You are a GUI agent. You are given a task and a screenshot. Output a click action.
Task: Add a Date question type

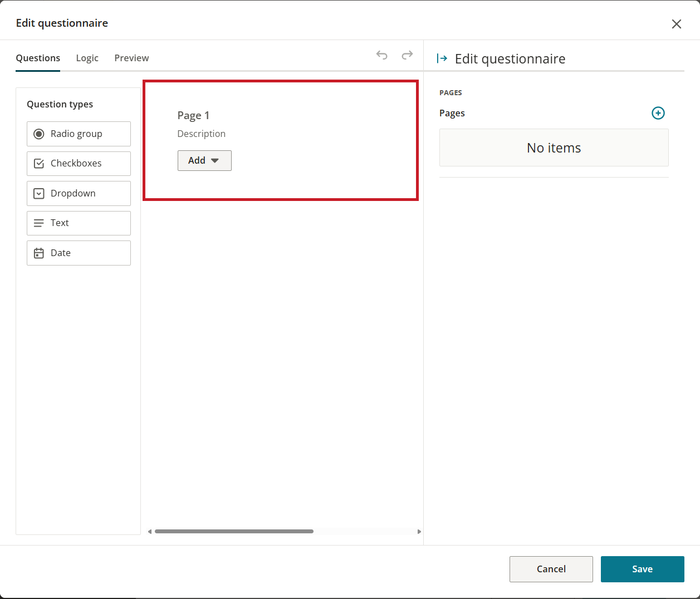[x=79, y=253]
